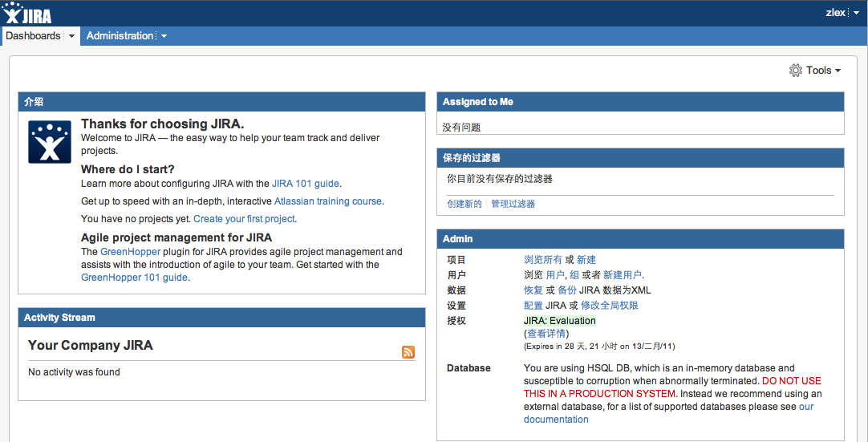Image resolution: width=868 pixels, height=442 pixels.
Task: Click the 'Where do I start?' heading
Action: (x=128, y=169)
